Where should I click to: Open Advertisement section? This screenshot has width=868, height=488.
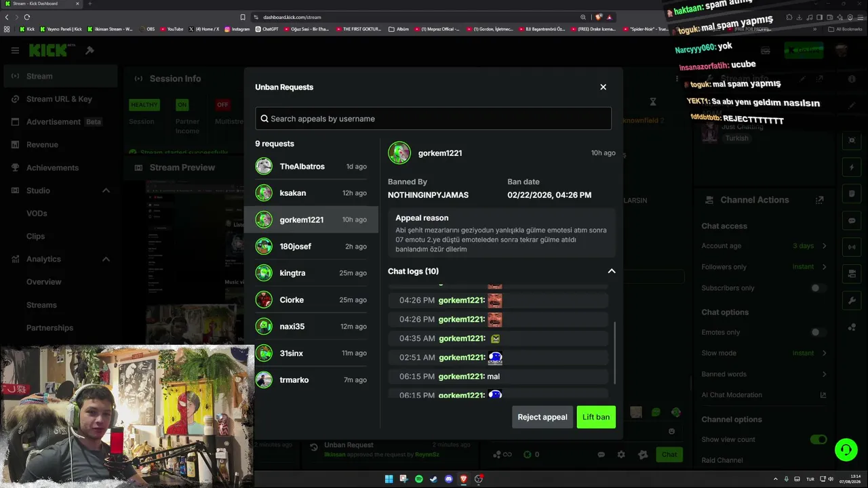[60, 122]
